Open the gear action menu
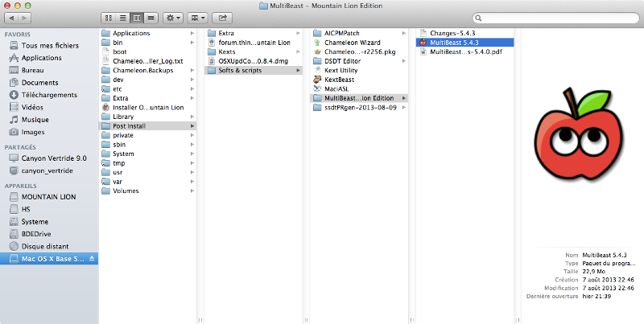This screenshot has height=324, width=644. [173, 18]
